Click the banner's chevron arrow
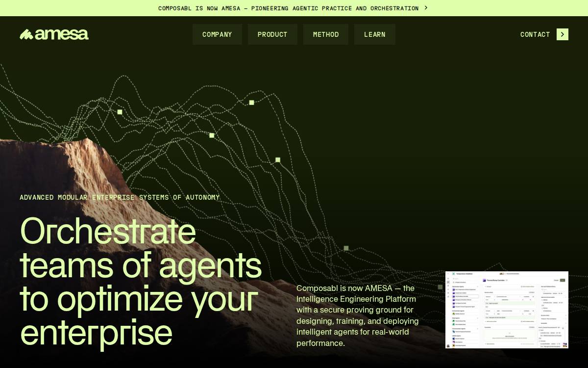 click(426, 8)
